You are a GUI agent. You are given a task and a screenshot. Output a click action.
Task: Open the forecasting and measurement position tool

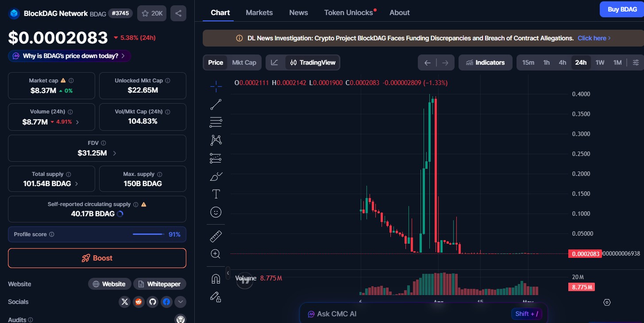pos(216,158)
